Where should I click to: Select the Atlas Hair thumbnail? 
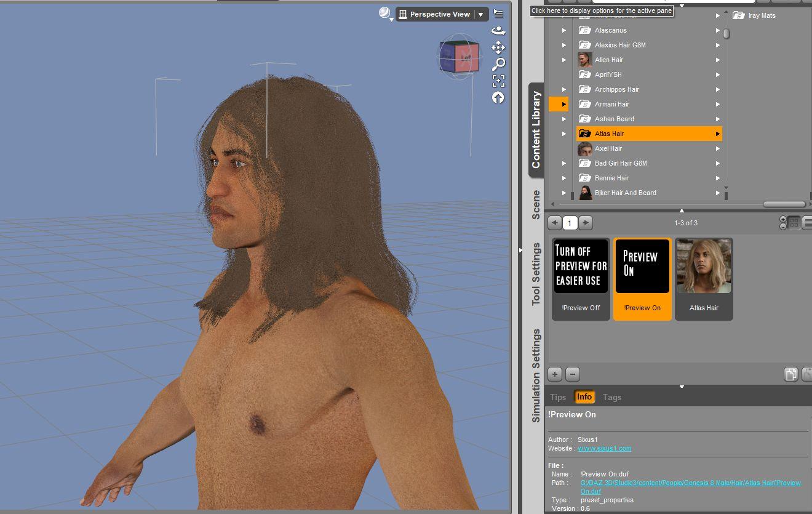coord(704,266)
